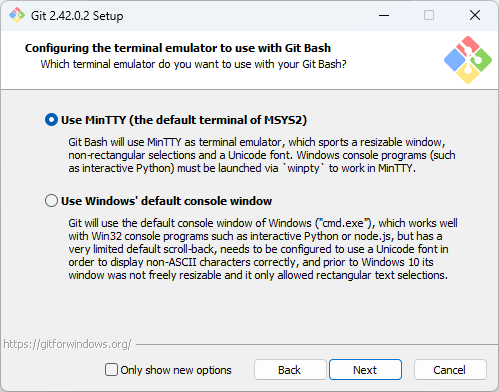Image resolution: width=499 pixels, height=392 pixels.
Task: Select the Use MinTTY radio button
Action: (51, 120)
